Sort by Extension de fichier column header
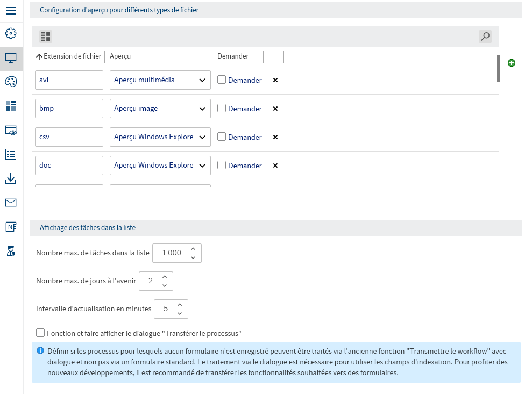This screenshot has height=394, width=532. click(69, 56)
